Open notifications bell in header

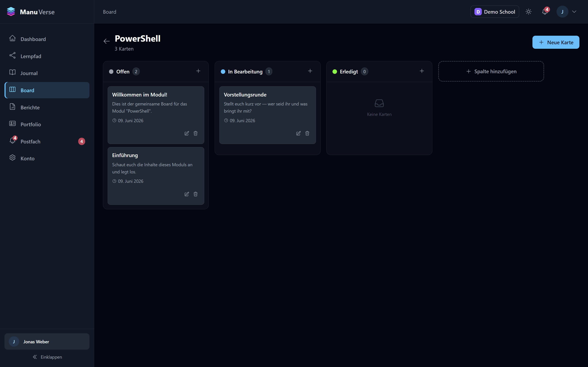click(545, 12)
